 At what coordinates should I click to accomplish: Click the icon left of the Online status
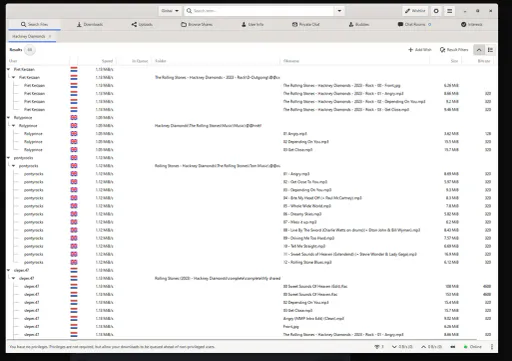(x=453, y=347)
